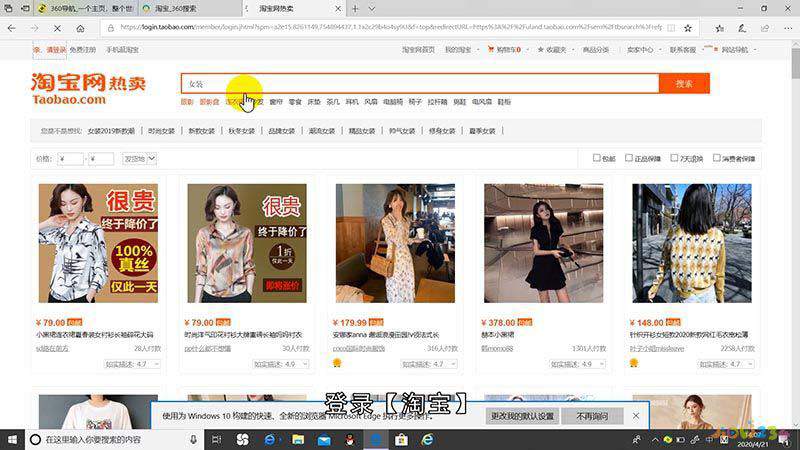Add page to favorites with the star icon
The image size is (800, 450).
688,28
